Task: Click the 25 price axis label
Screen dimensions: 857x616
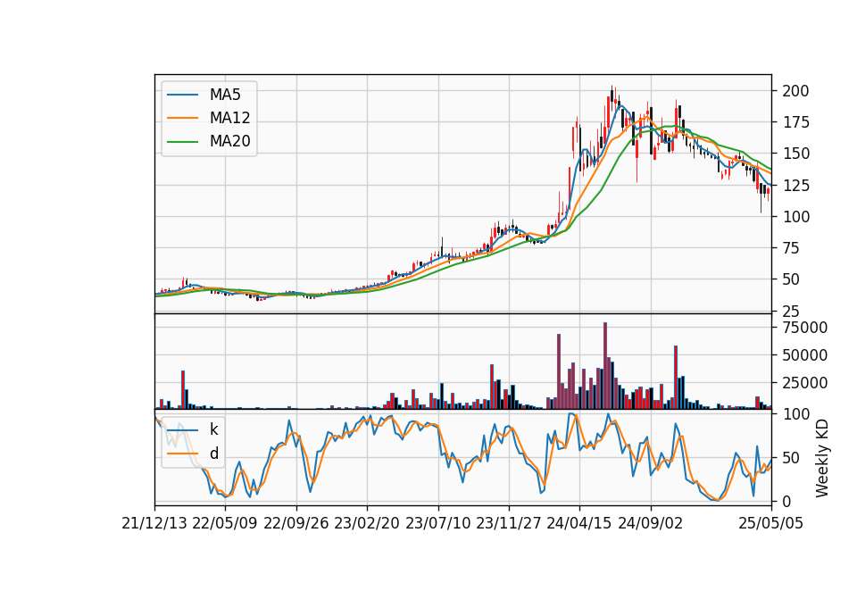Action: pyautogui.click(x=791, y=312)
